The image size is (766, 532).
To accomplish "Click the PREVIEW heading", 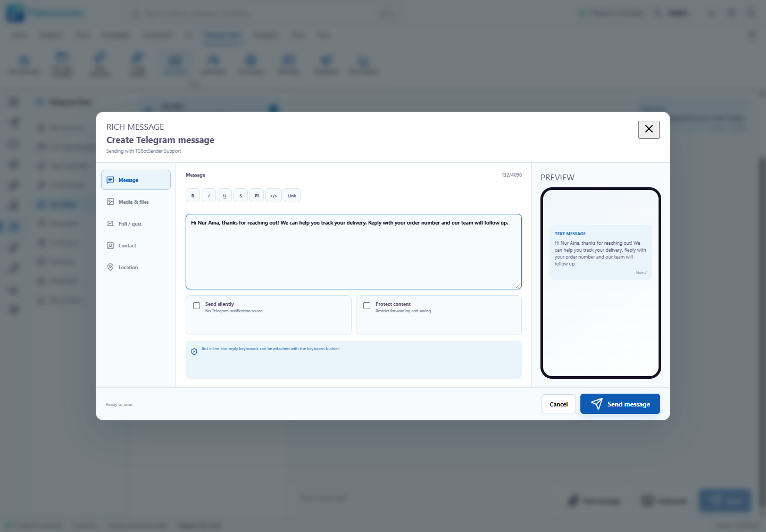I will [x=557, y=178].
